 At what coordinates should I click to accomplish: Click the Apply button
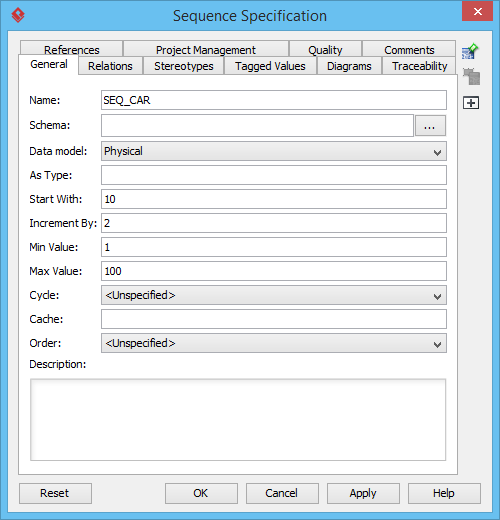363,493
